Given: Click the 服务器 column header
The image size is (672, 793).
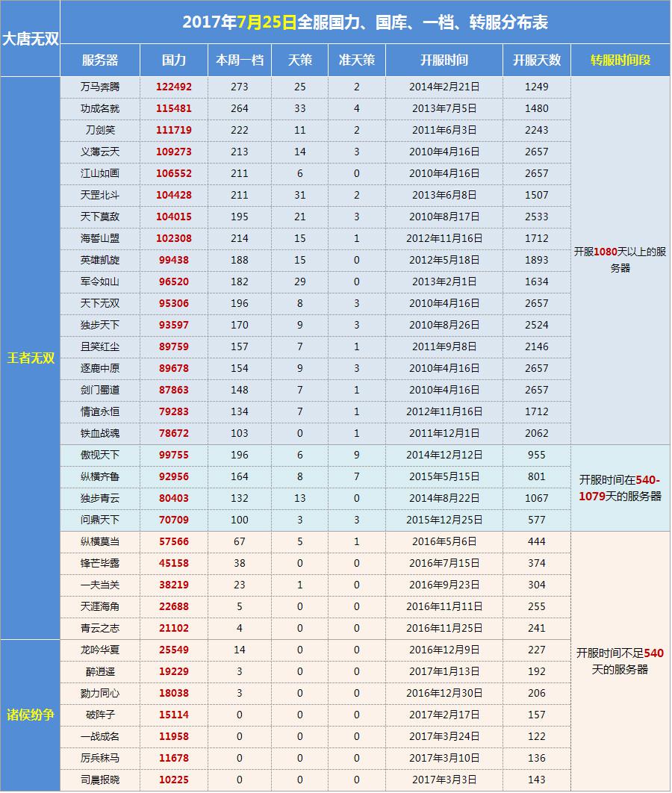Looking at the screenshot, I should (100, 60).
